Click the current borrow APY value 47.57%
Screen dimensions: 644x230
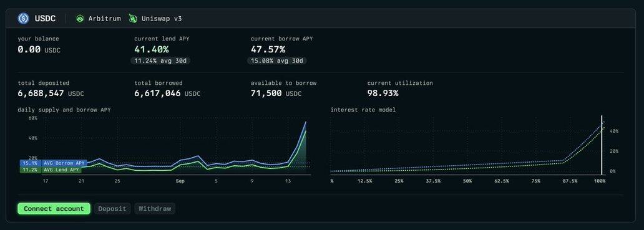pos(268,50)
